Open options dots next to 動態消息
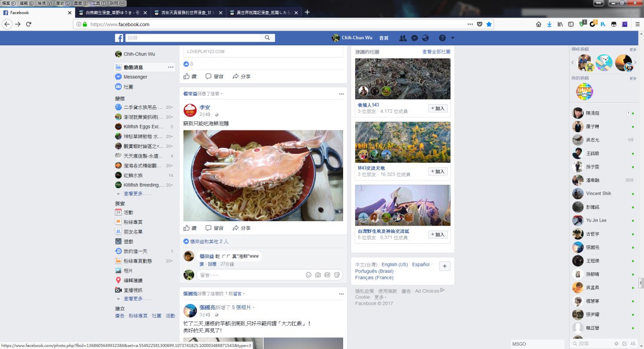The height and width of the screenshot is (349, 644). click(x=171, y=67)
